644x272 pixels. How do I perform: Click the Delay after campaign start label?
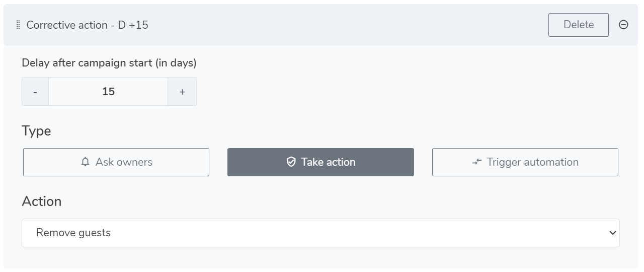[x=109, y=63]
